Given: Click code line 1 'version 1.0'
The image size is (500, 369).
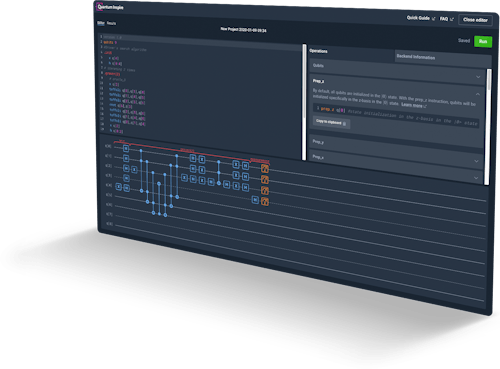Looking at the screenshot, I should 112,37.
